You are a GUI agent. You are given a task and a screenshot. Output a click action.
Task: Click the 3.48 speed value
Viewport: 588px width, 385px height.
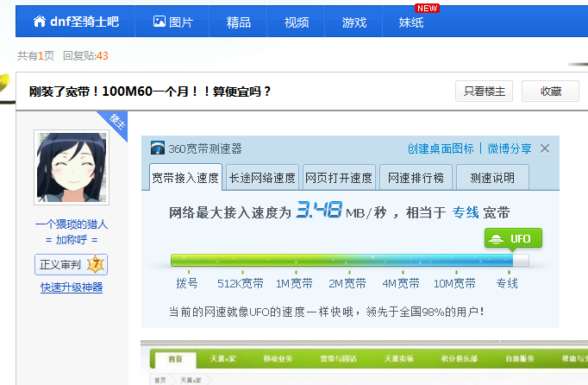tap(319, 210)
